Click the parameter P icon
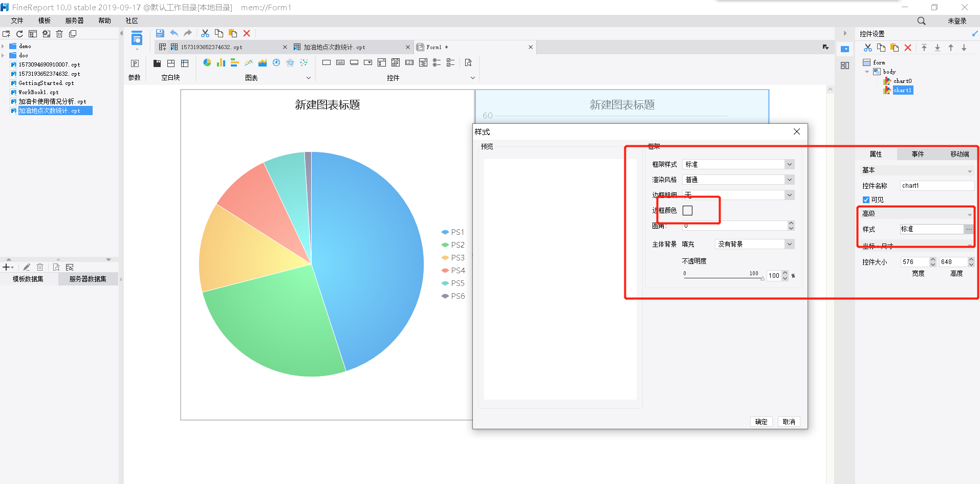 click(x=135, y=63)
